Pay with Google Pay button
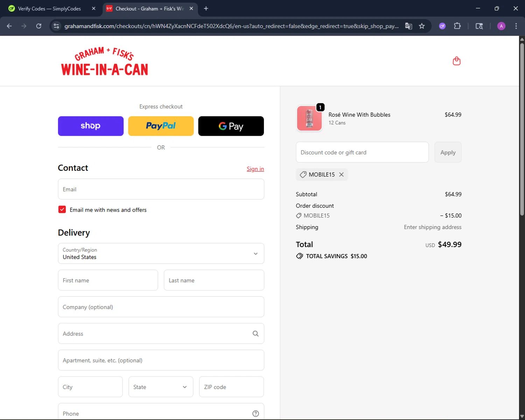Screen dimensions: 525x420 coord(231,126)
